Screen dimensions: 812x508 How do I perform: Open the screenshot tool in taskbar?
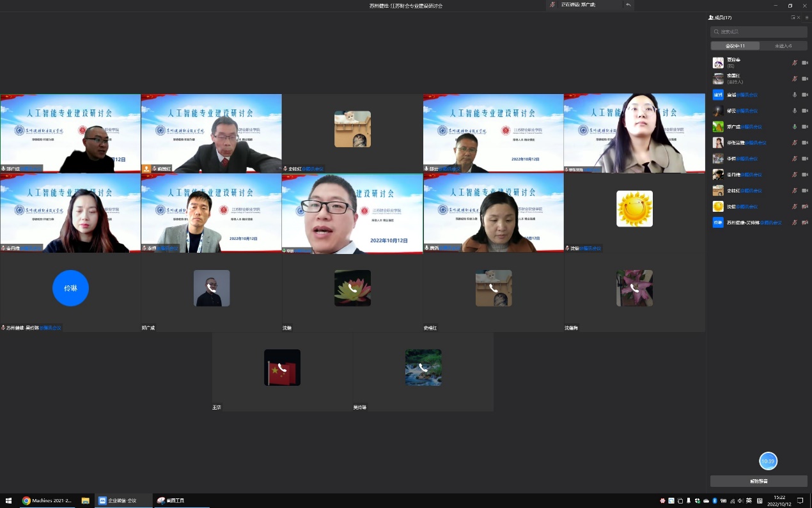click(171, 500)
